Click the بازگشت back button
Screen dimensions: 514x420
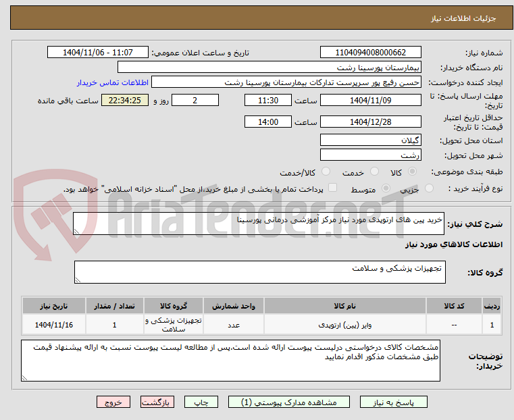pos(157,402)
